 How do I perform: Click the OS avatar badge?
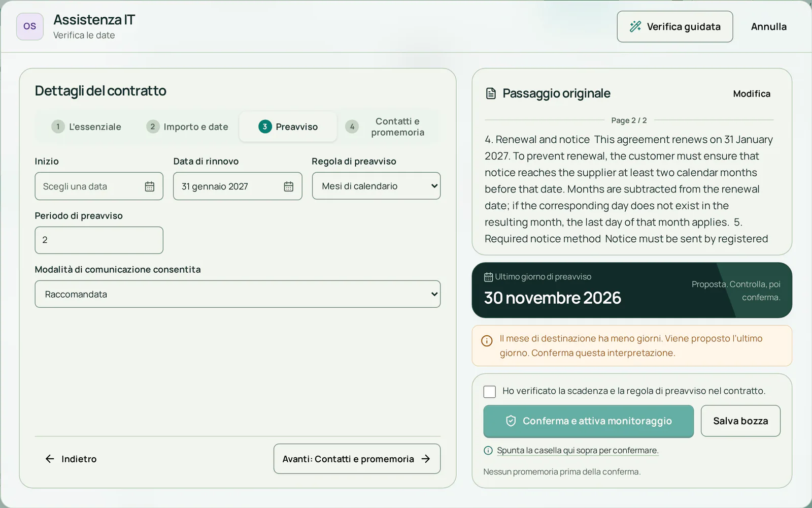pos(30,26)
